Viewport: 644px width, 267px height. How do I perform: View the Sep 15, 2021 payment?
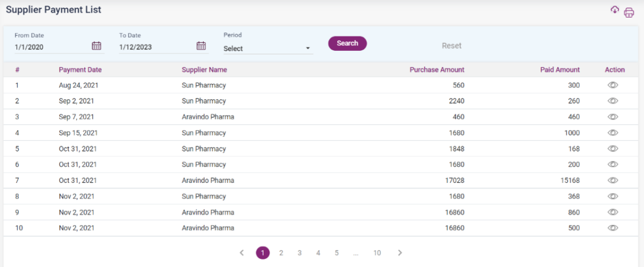613,133
